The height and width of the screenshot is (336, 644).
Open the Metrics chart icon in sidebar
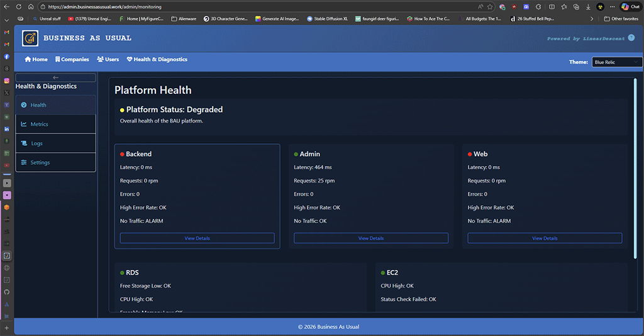tap(24, 124)
